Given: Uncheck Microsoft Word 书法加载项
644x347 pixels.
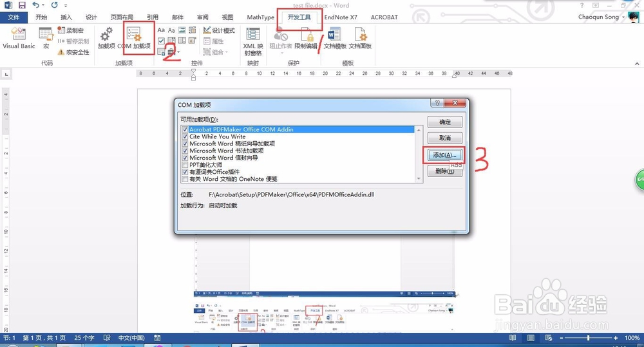Looking at the screenshot, I should point(185,151).
